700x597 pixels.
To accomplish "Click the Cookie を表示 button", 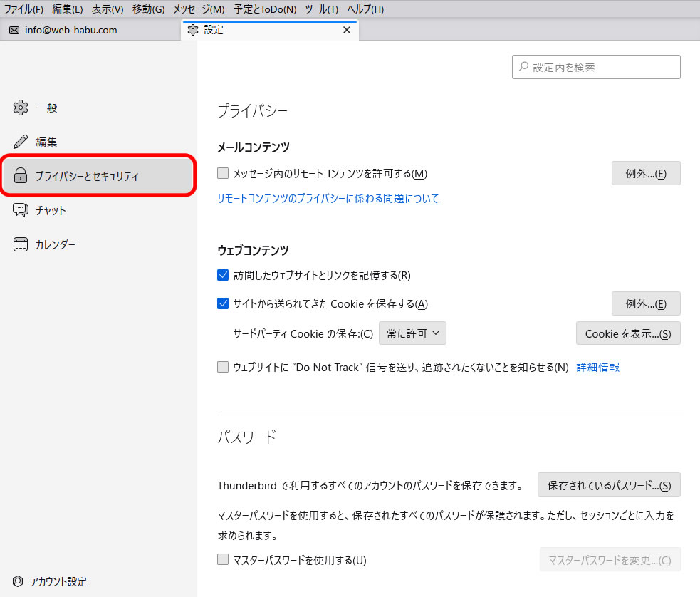I will (627, 333).
